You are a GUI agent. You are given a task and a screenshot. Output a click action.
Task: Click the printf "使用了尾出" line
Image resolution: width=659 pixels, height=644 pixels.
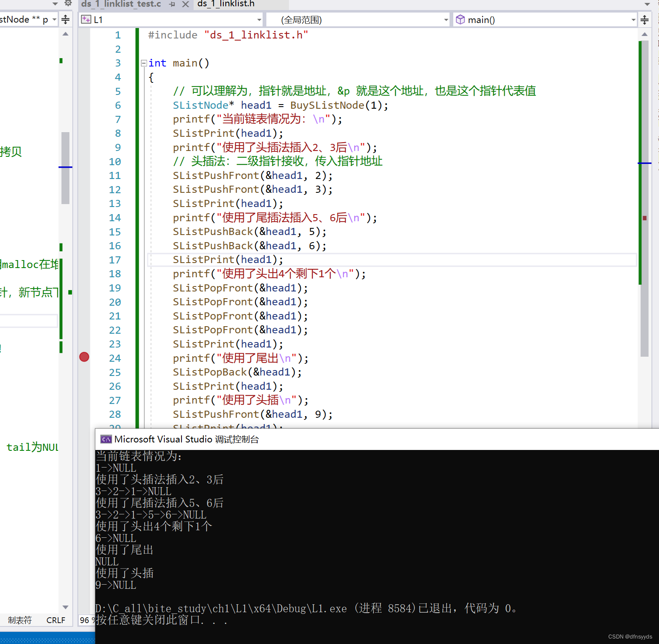[241, 358]
